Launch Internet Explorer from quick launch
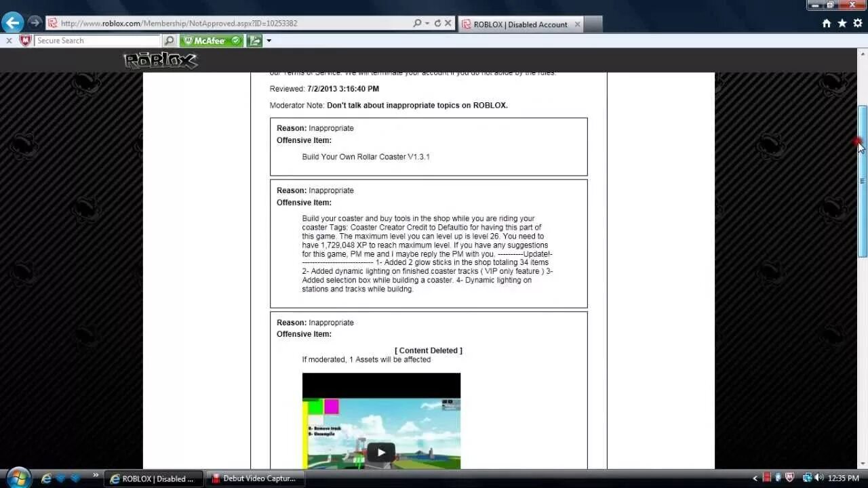868x488 pixels. click(46, 478)
